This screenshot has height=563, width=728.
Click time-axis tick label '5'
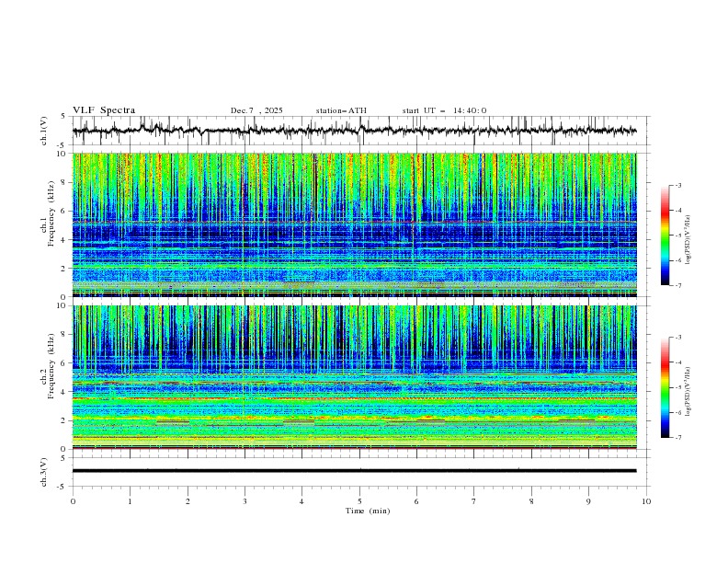click(x=359, y=501)
